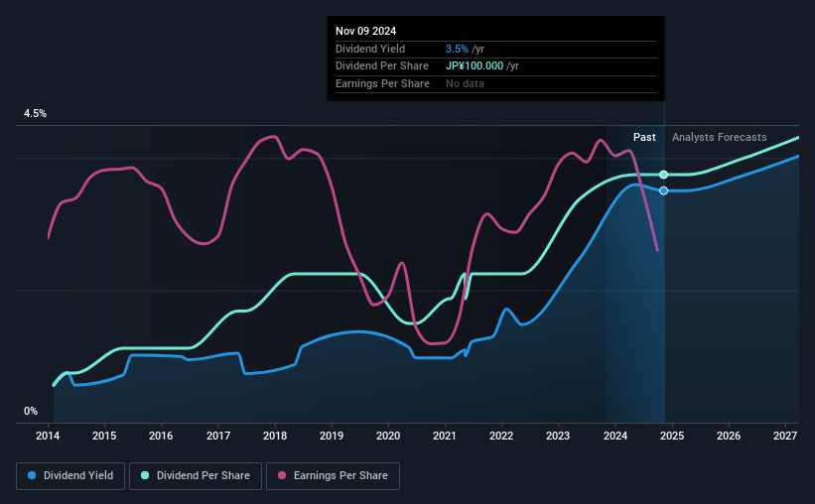
Task: Click the Nov 09 2024 tooltip date
Action: (366, 31)
